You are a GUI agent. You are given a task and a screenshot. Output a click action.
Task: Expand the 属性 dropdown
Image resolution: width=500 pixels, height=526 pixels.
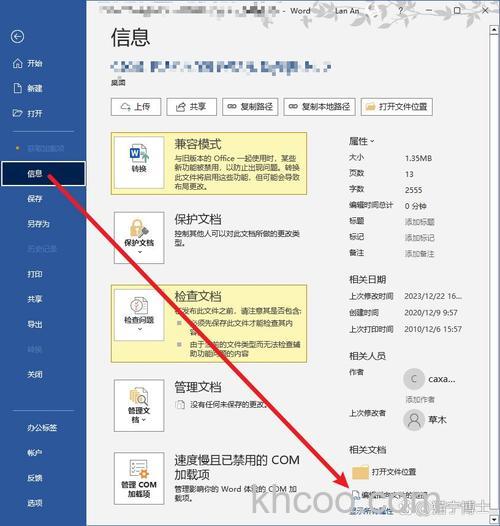tap(361, 141)
